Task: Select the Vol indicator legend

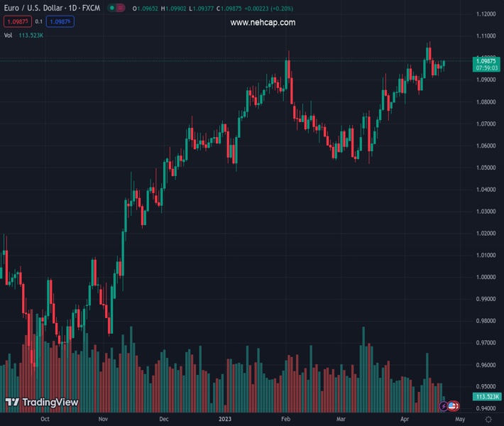Action: coord(8,35)
